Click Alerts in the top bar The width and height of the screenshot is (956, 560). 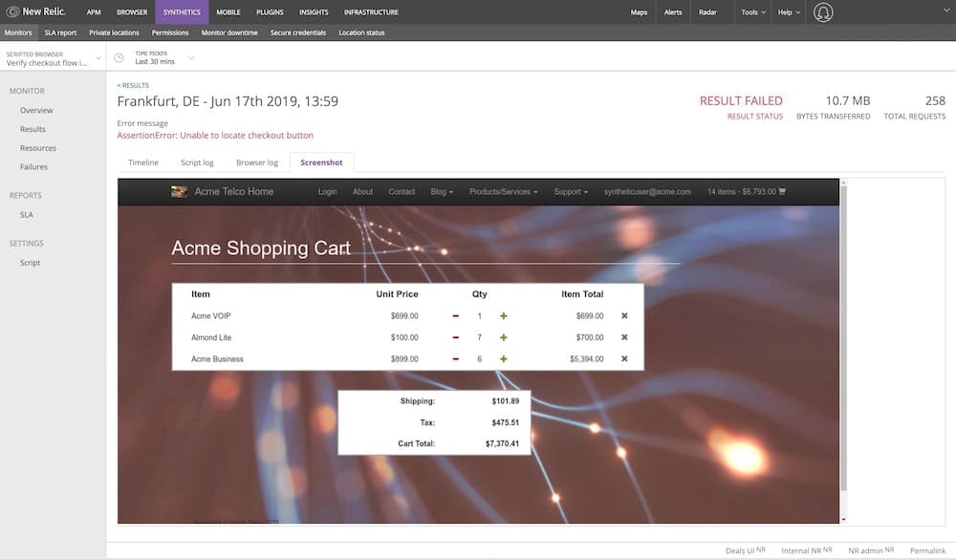coord(672,12)
